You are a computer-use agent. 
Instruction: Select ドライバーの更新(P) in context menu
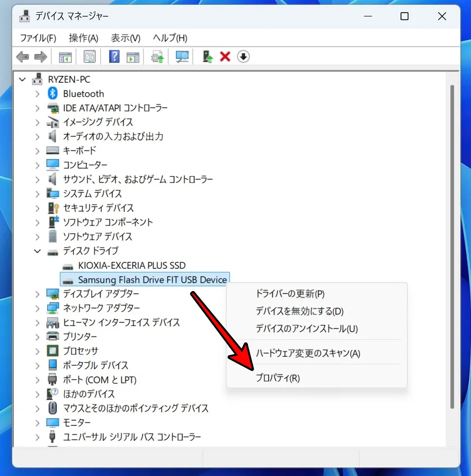290,294
